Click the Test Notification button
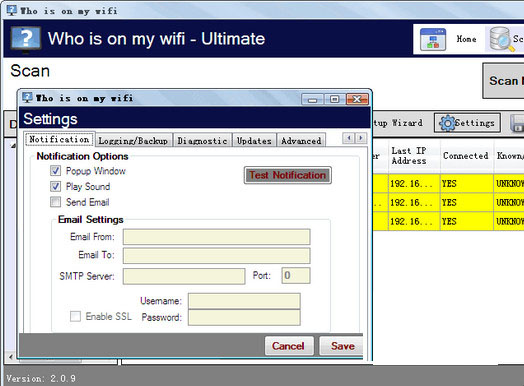524x386 pixels. click(x=288, y=175)
